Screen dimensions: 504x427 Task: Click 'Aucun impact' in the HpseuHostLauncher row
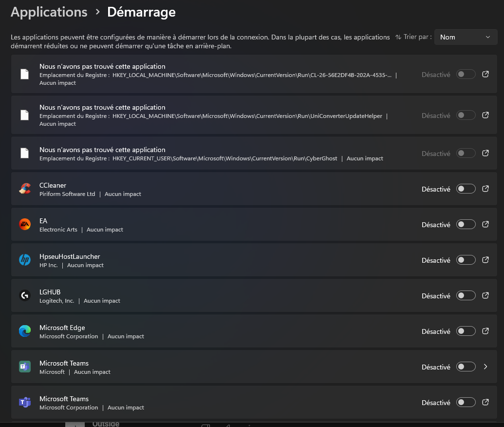tap(85, 265)
